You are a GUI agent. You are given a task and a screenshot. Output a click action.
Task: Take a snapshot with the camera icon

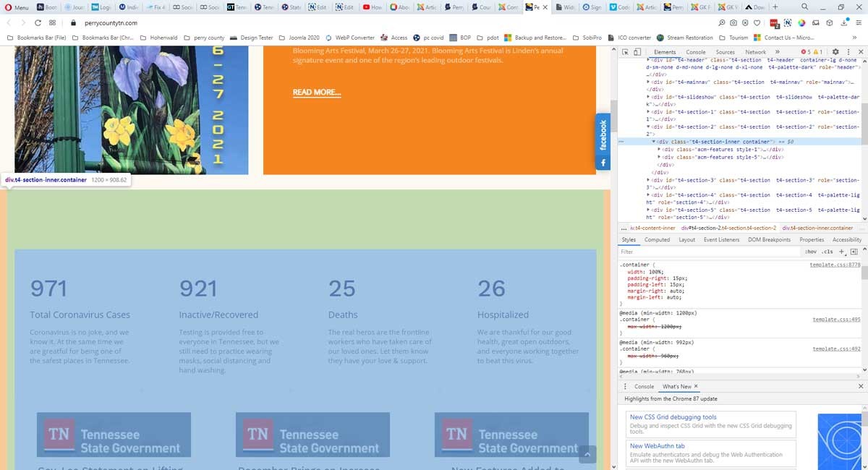point(733,23)
